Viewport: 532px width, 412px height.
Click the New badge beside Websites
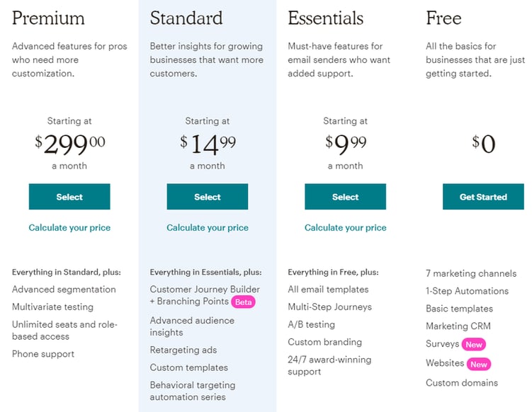[x=479, y=364]
